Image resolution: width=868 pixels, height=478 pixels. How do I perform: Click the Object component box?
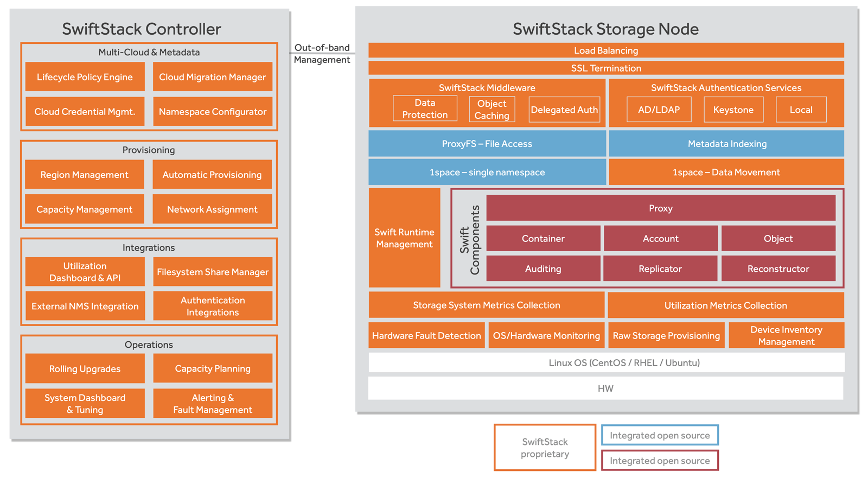point(778,238)
